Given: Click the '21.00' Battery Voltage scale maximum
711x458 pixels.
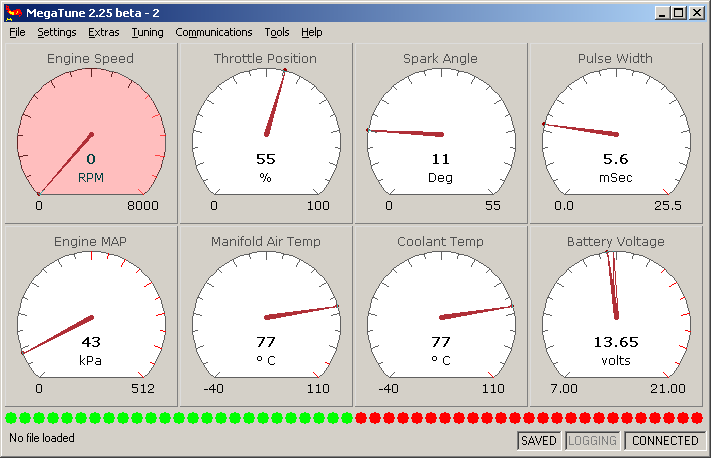Looking at the screenshot, I should click(668, 389).
